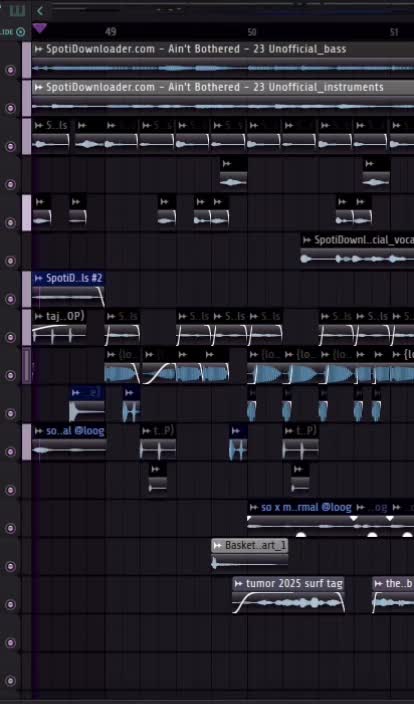Open clip menu of the..b clip
Image resolution: width=414 pixels, height=704 pixels.
point(379,584)
